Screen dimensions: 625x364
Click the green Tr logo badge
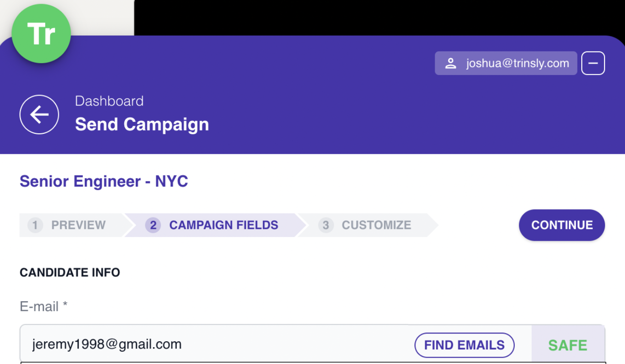coord(41,34)
